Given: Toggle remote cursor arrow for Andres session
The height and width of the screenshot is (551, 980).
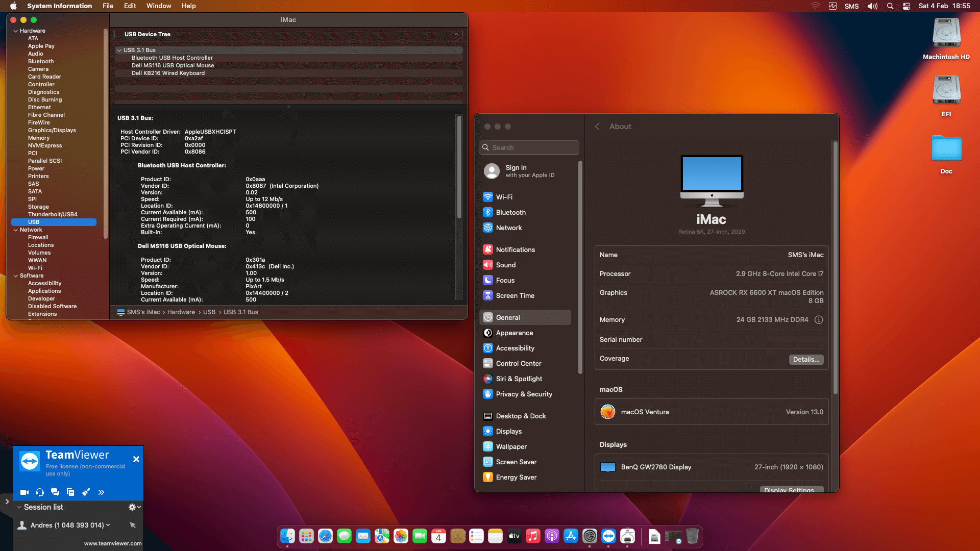Looking at the screenshot, I should (133, 525).
